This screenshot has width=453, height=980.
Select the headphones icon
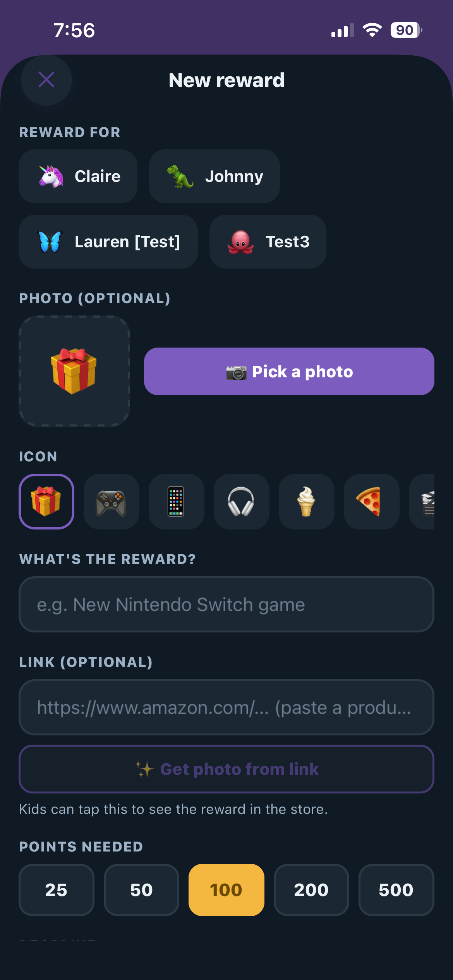pos(242,501)
